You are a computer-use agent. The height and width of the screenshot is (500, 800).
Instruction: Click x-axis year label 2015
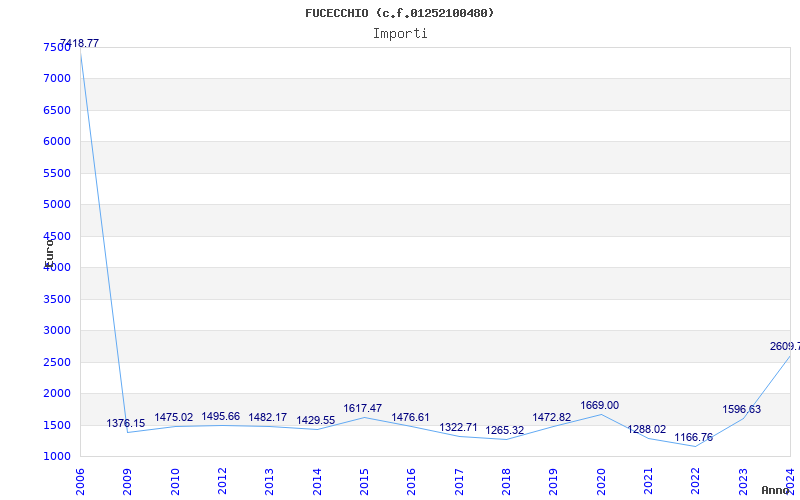364,482
